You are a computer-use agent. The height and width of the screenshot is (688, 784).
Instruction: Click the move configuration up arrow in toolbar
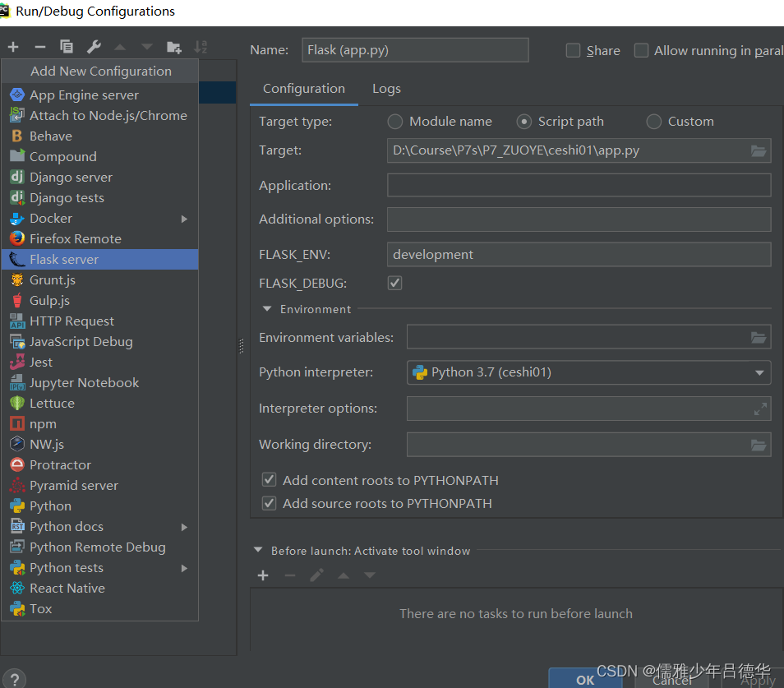click(x=120, y=47)
